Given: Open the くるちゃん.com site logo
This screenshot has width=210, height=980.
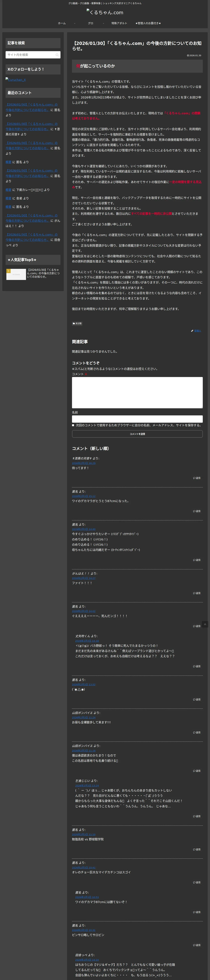Looking at the screenshot, I should [x=105, y=13].
